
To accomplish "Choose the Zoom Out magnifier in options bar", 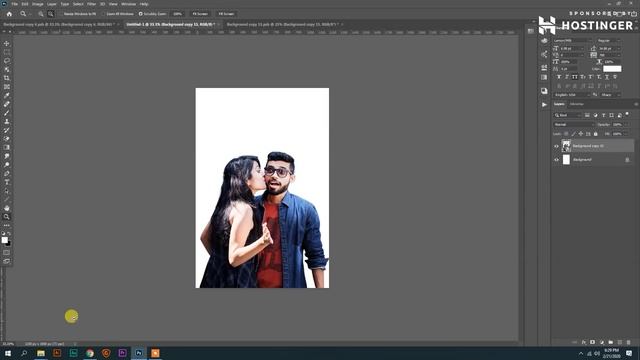I will 51,14.
